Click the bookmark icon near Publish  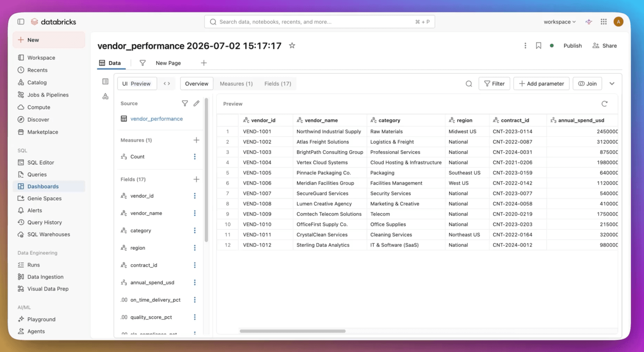tap(538, 46)
